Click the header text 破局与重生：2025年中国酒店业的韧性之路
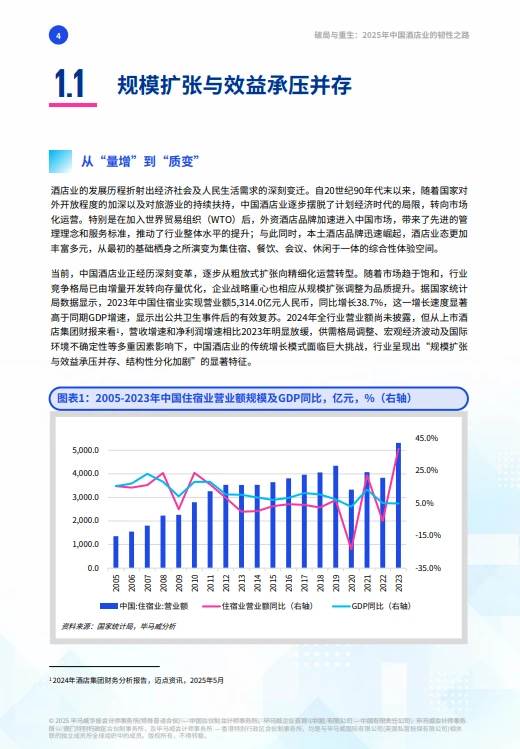 (x=392, y=35)
